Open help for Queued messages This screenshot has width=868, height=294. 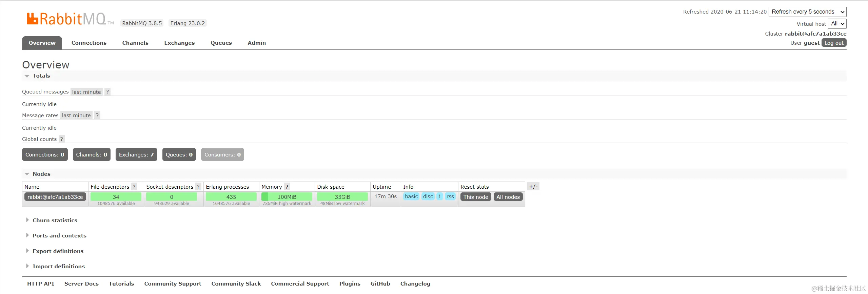(107, 92)
